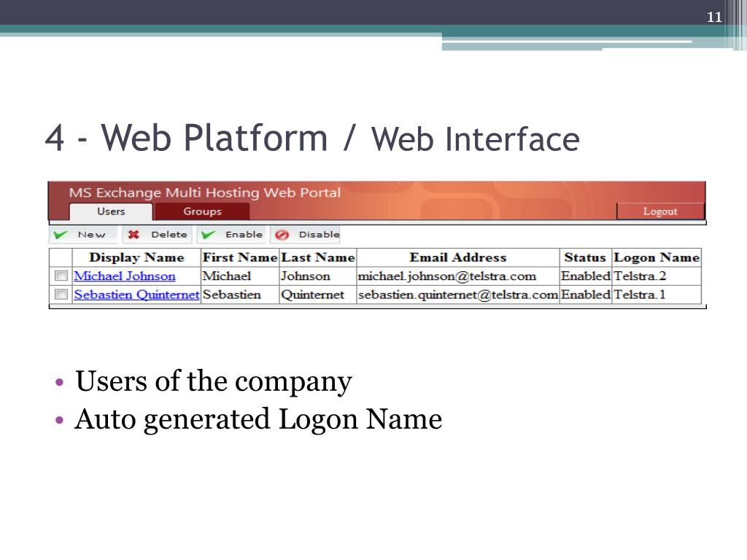747x560 pixels.
Task: Select the michael.johnson@telstra.com email cell
Action: tap(458, 276)
